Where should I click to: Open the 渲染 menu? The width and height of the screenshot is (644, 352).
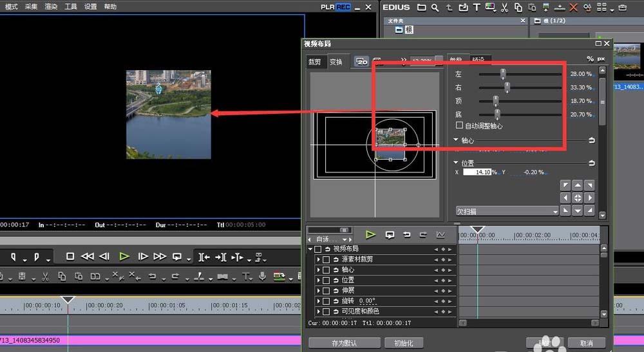point(51,6)
